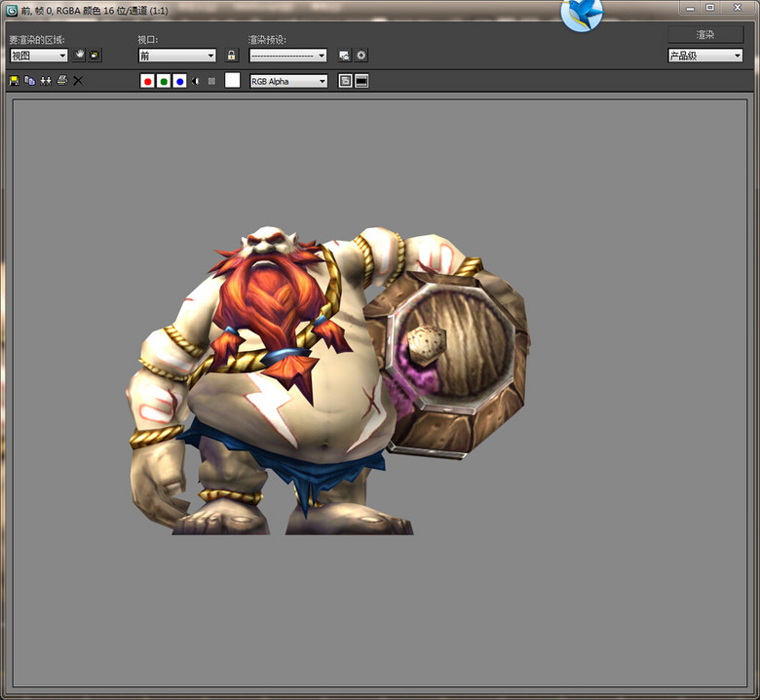Maximize the rendered frame window
The height and width of the screenshot is (700, 760).
click(x=710, y=8)
